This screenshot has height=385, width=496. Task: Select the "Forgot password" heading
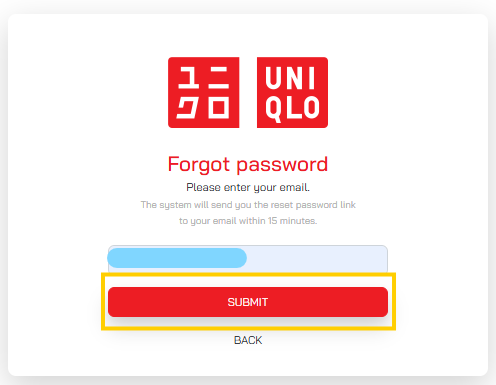click(248, 164)
